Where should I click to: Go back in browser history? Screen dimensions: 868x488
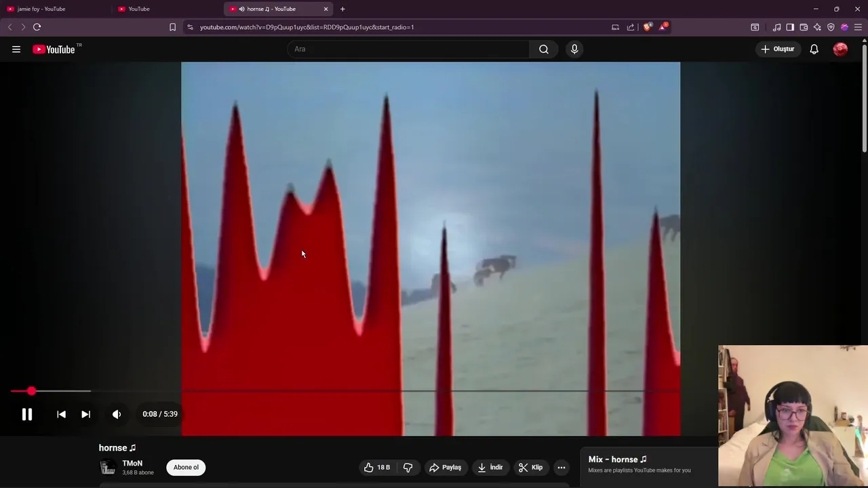coord(9,27)
